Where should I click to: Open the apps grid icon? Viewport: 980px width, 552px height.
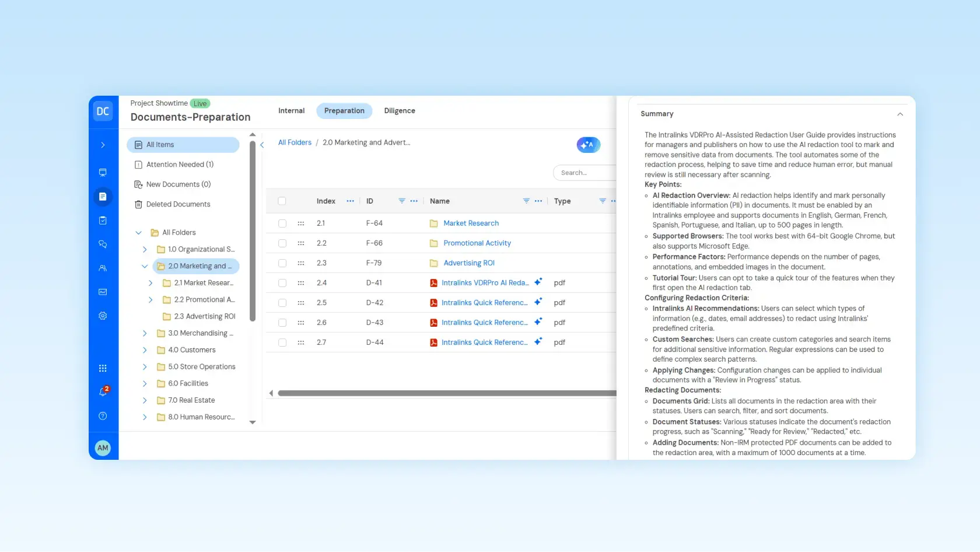point(103,368)
